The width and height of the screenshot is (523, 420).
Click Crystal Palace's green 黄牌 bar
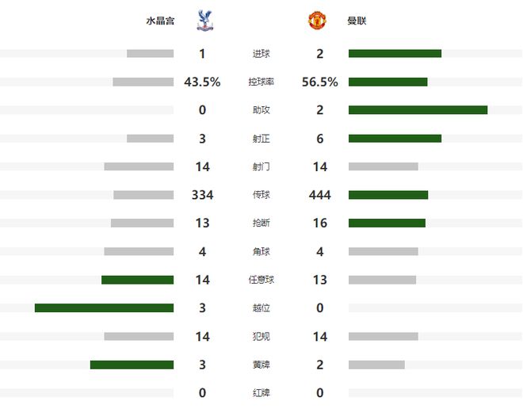pyautogui.click(x=132, y=365)
